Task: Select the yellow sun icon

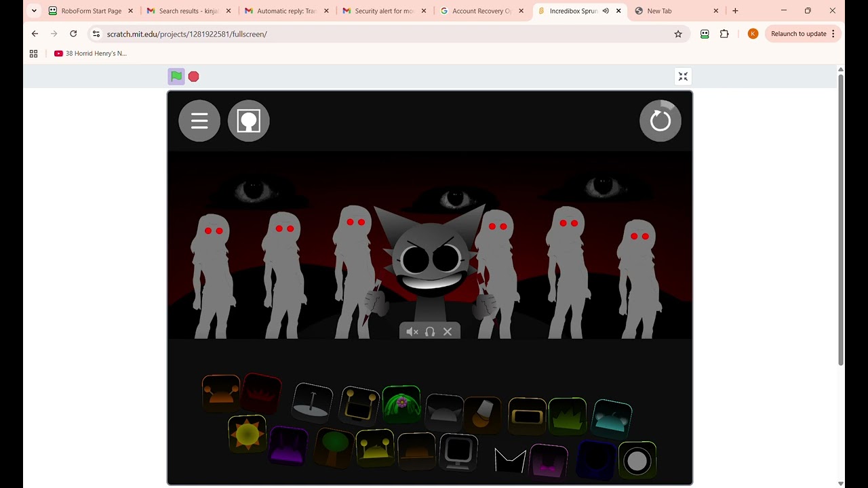Action: pyautogui.click(x=247, y=433)
